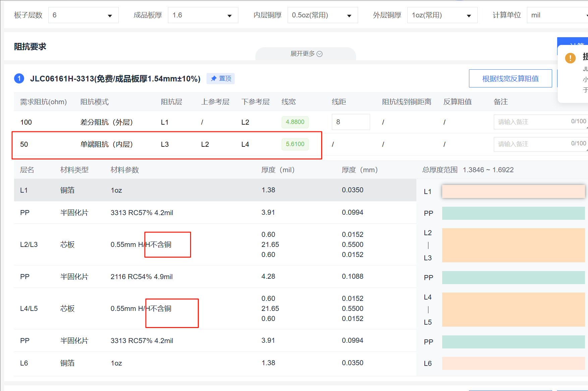Click the 线距 input field containing 8

coord(350,122)
